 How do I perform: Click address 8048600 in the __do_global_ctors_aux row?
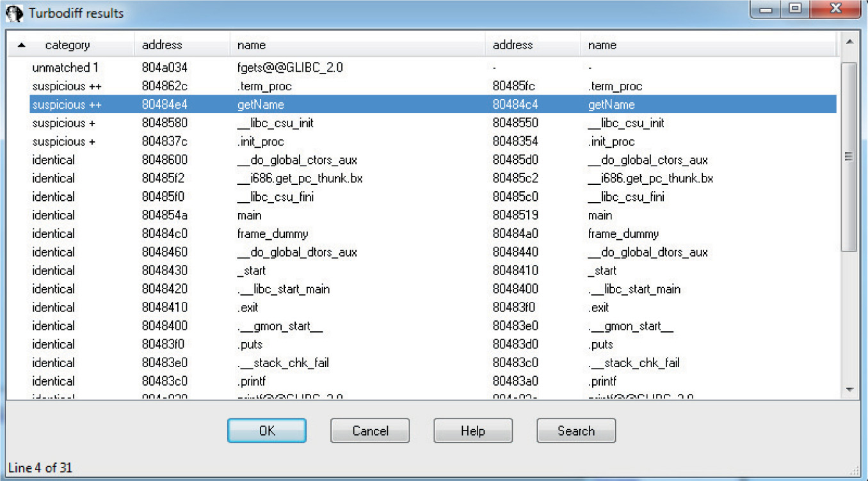coord(165,160)
